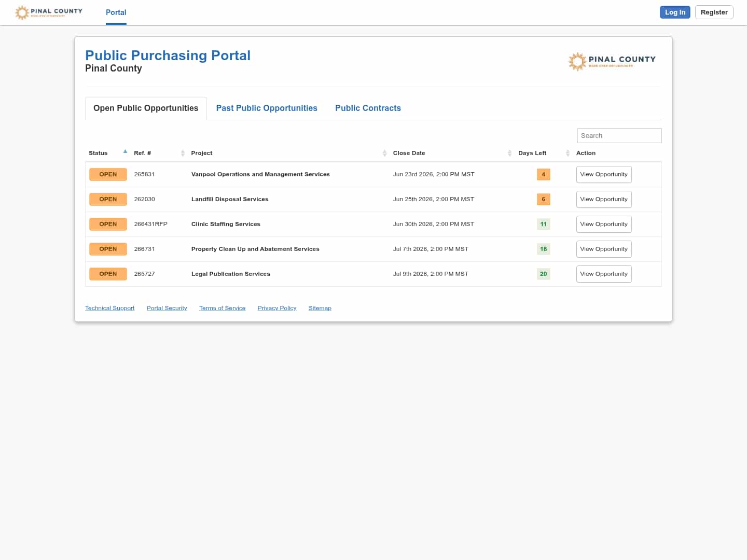The height and width of the screenshot is (560, 747).
Task: Open the Technical Support link
Action: pyautogui.click(x=109, y=308)
